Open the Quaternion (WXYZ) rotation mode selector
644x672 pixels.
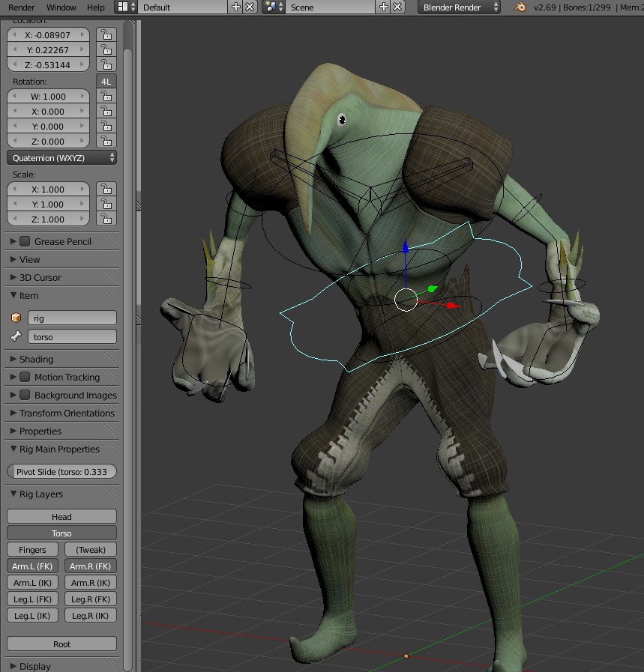point(60,157)
